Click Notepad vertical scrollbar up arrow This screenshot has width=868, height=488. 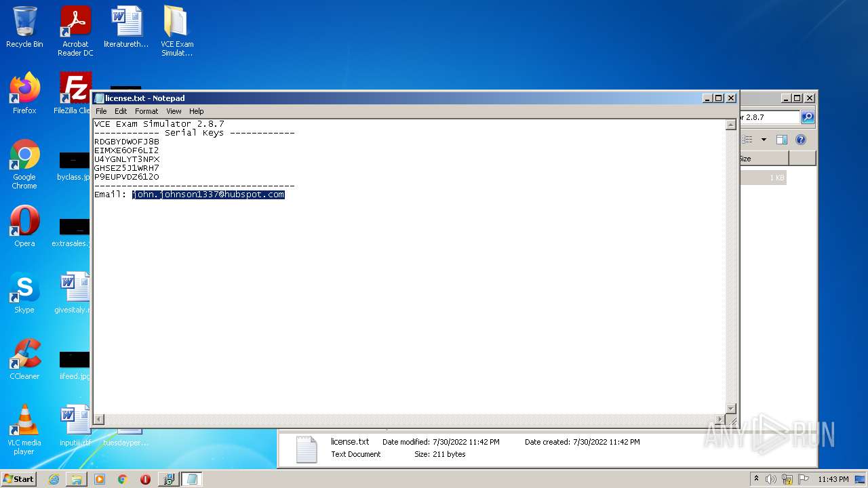point(731,125)
